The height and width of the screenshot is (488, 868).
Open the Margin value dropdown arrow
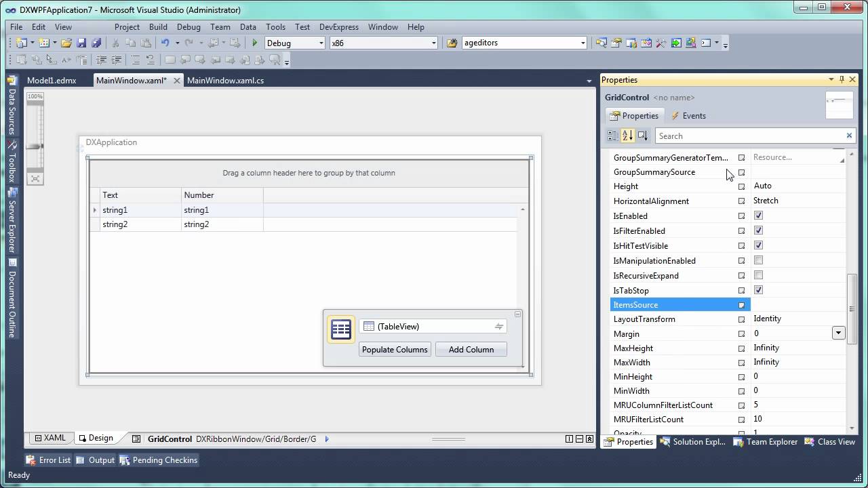pos(839,333)
